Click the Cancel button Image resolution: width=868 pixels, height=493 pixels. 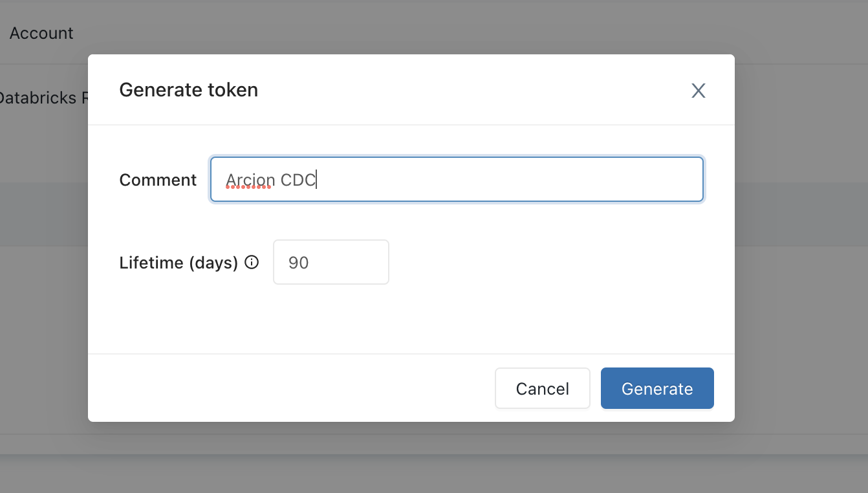pos(543,388)
